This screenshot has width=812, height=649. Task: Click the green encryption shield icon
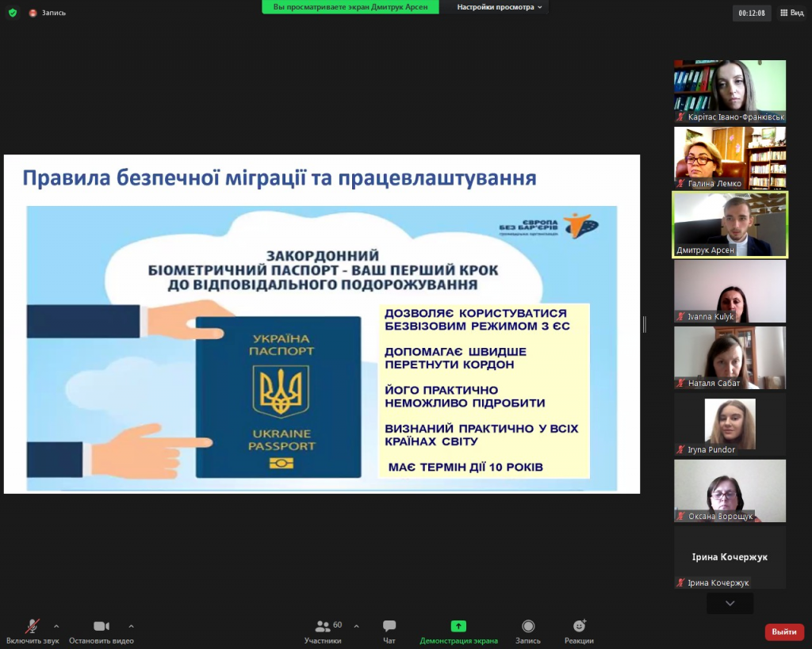pos(12,13)
